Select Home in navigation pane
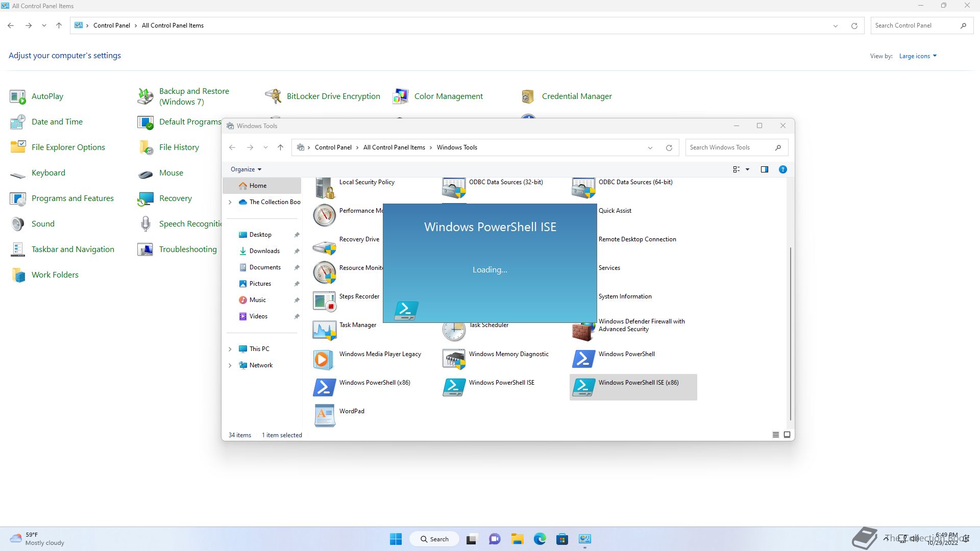Viewport: 980px width, 551px height. [262, 186]
